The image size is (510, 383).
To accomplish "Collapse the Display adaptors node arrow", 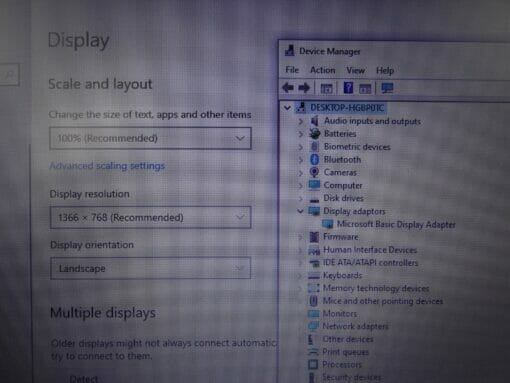I will tap(300, 211).
